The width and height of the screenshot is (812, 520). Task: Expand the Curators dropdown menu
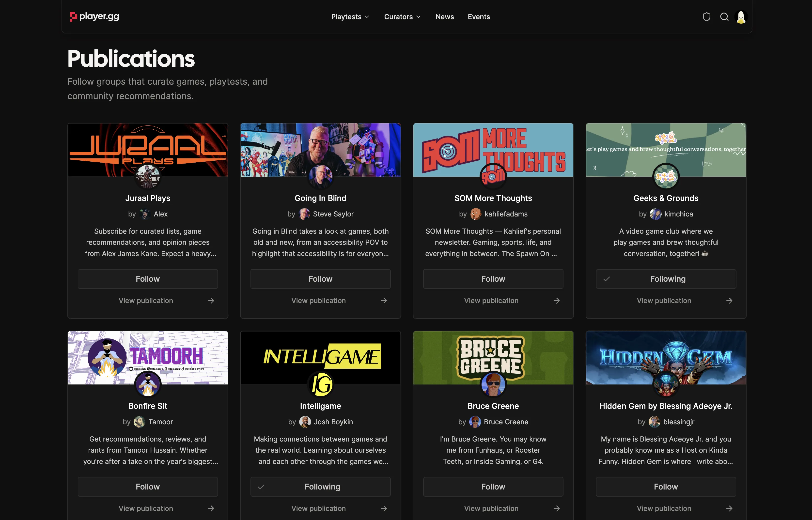tap(402, 16)
